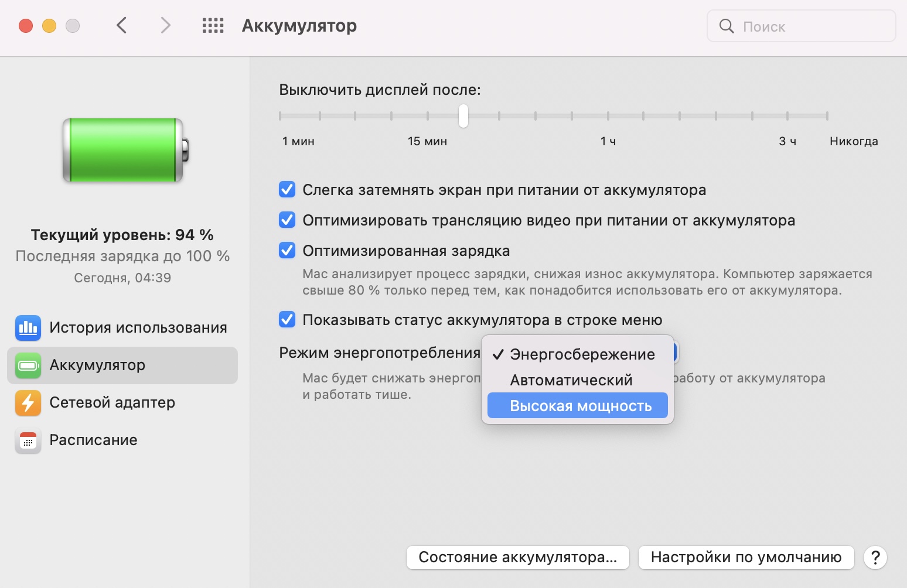This screenshot has width=907, height=588.
Task: Choose Автоматический power mode option
Action: click(578, 380)
